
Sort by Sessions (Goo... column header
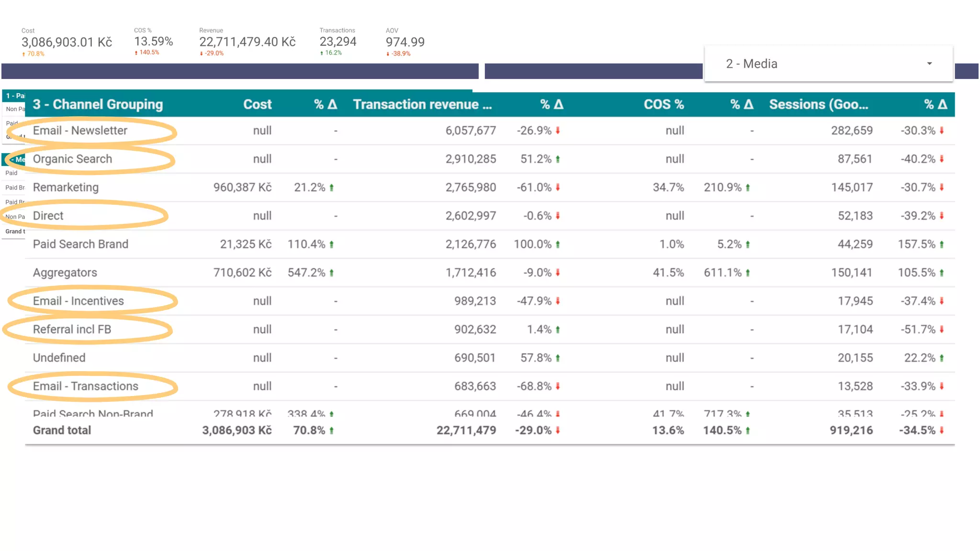(818, 104)
